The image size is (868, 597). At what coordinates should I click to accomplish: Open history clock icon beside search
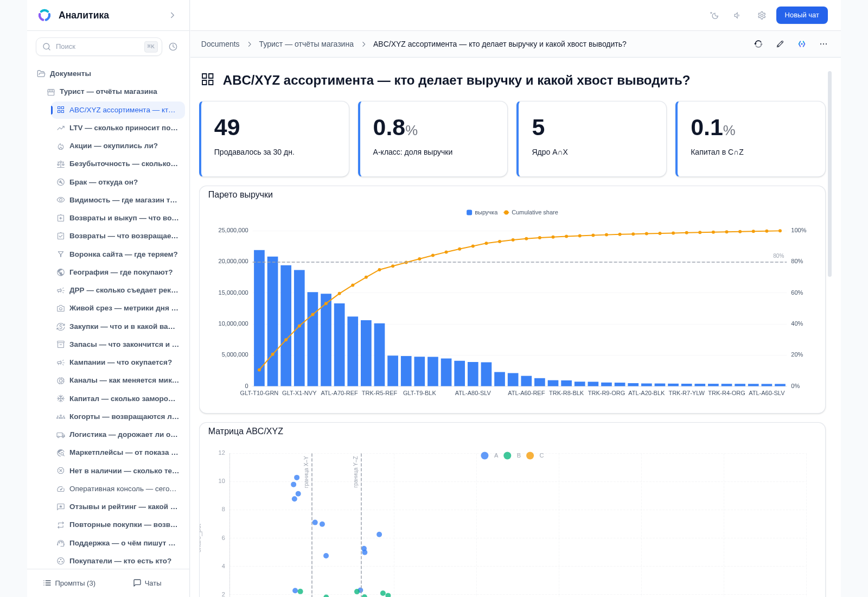coord(173,47)
